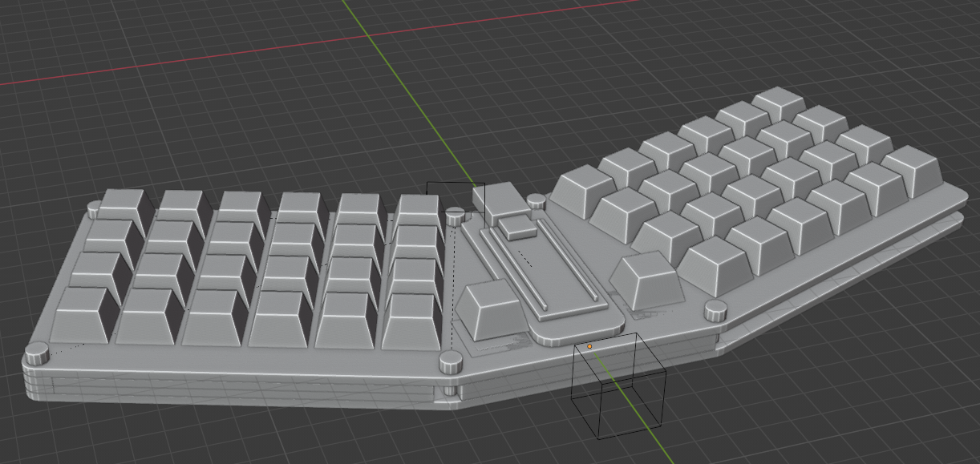
Task: Click the right-half front edge standoff cylinder
Action: (715, 311)
